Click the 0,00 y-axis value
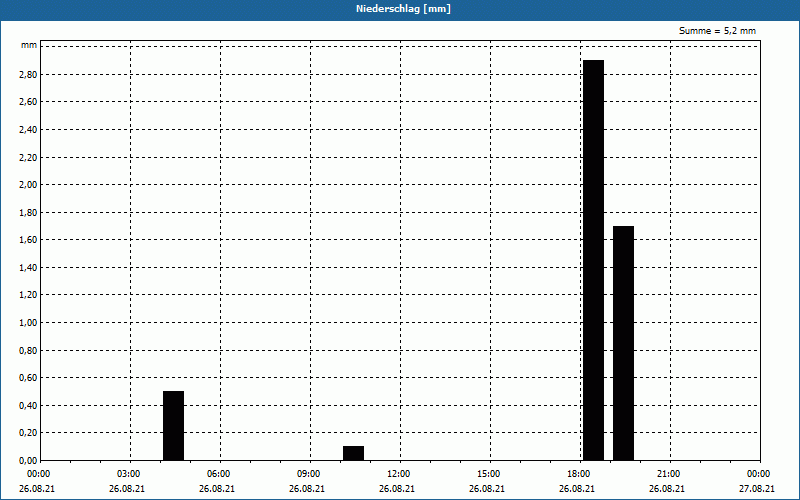This screenshot has width=800, height=500. click(28, 460)
